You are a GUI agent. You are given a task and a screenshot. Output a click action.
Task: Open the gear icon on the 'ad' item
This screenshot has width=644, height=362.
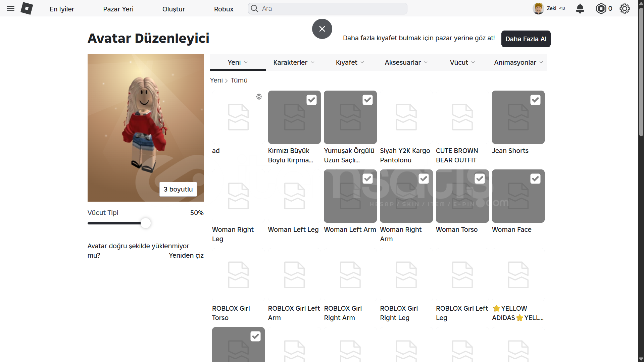(259, 97)
